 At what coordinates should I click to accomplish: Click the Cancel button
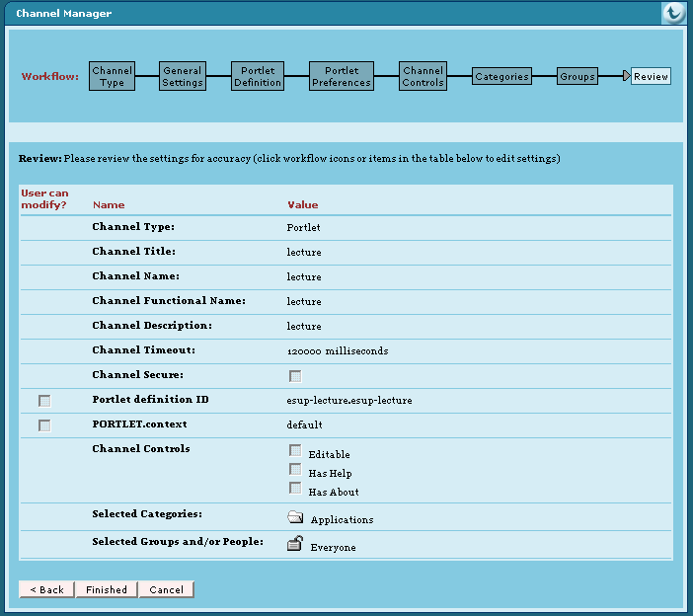coord(166,589)
